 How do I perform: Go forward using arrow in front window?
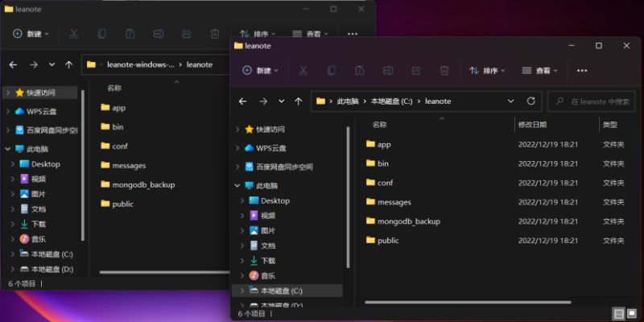263,101
